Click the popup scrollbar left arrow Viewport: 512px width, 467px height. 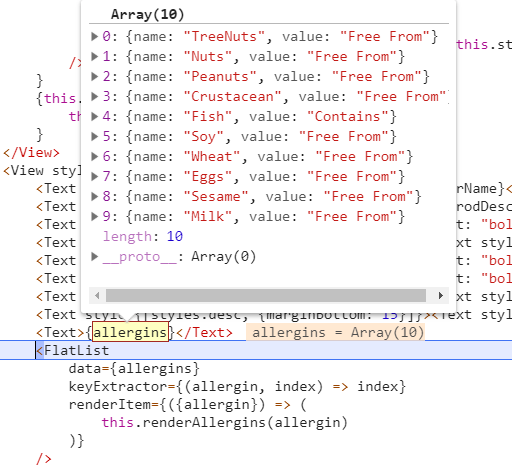tap(97, 296)
